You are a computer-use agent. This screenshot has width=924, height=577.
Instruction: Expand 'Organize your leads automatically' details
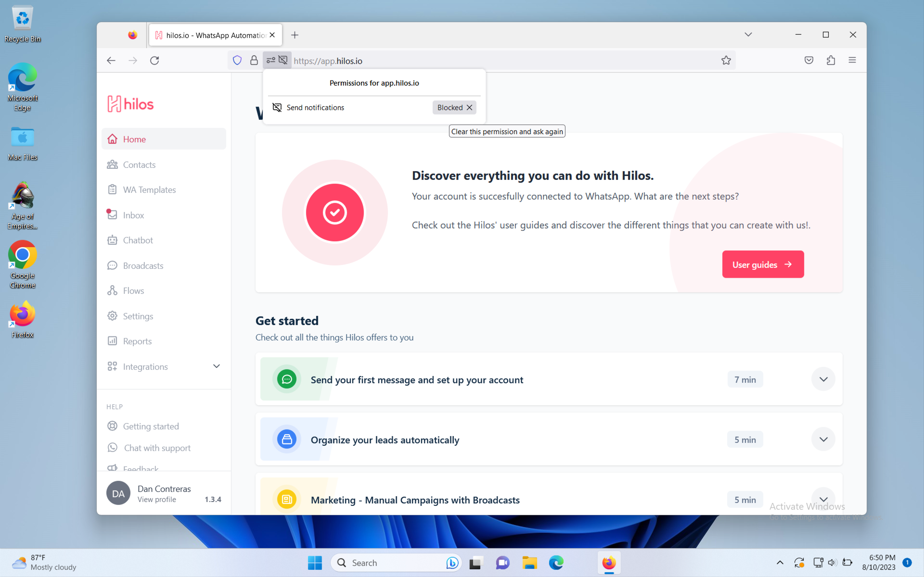click(823, 439)
